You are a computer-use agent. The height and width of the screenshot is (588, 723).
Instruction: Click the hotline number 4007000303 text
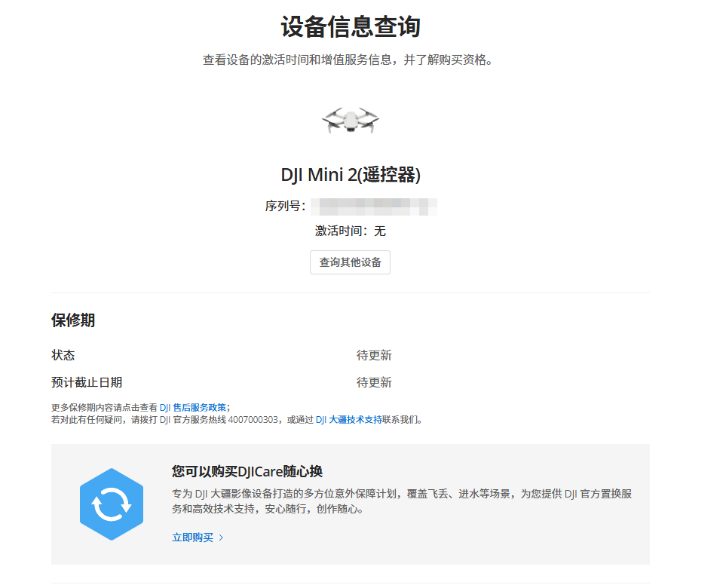253,420
